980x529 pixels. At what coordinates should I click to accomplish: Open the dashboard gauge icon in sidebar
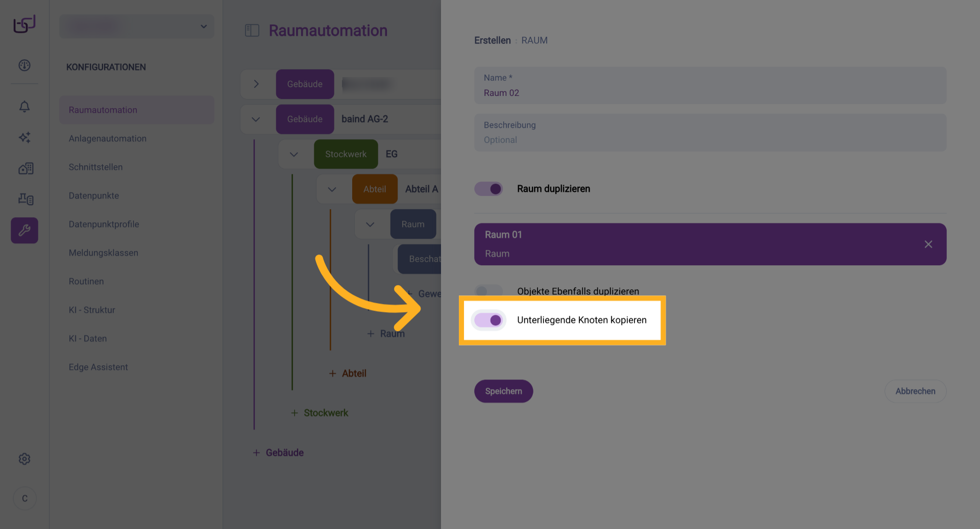point(24,65)
